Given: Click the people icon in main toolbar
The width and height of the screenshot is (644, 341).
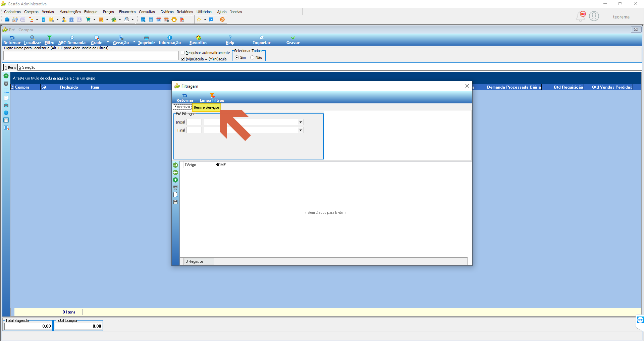Looking at the screenshot, I should click(15, 19).
